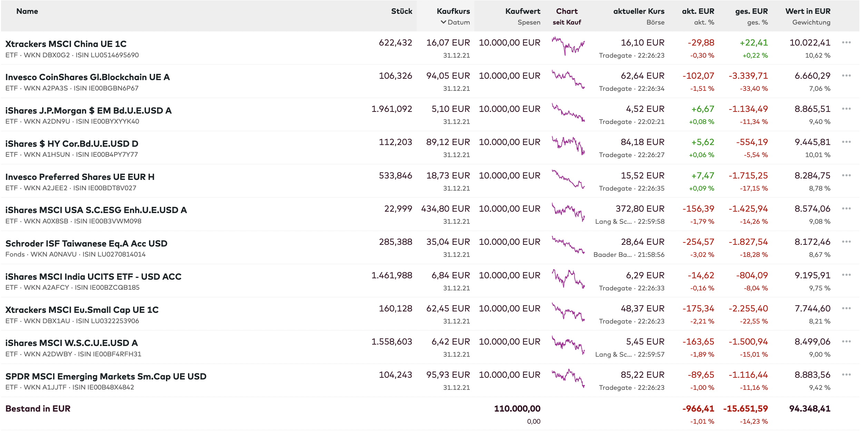Click aktueller Kurs column header
This screenshot has height=433, width=868.
(639, 11)
